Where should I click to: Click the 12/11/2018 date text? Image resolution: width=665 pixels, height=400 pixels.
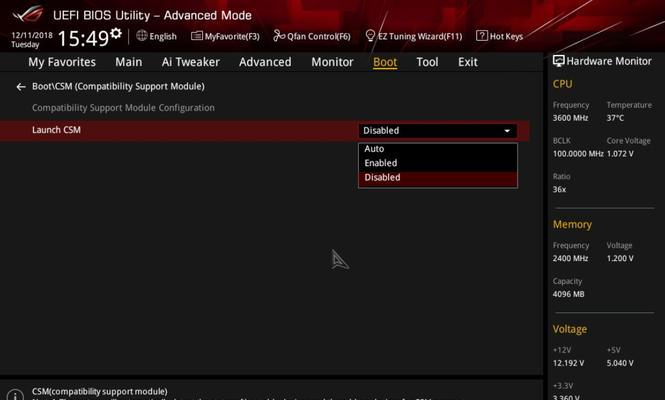coord(32,35)
